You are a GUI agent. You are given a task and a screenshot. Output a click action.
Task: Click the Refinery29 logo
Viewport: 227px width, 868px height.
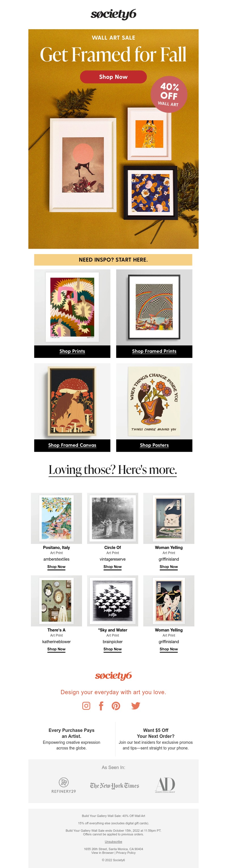pos(64,785)
